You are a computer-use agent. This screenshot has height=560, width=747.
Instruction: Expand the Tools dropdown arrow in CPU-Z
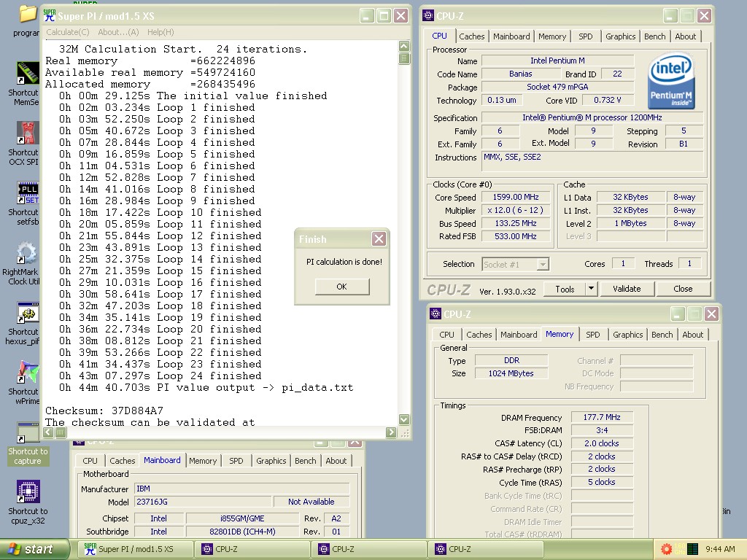tap(591, 289)
